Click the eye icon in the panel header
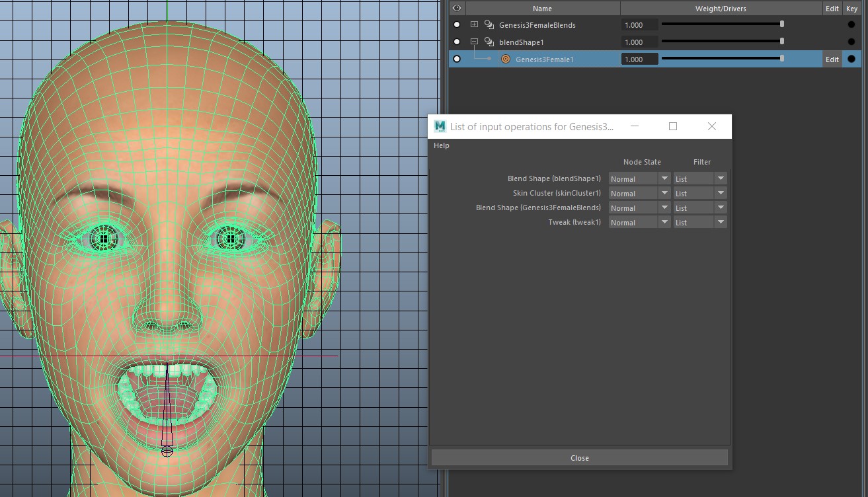This screenshot has height=497, width=868. [456, 8]
